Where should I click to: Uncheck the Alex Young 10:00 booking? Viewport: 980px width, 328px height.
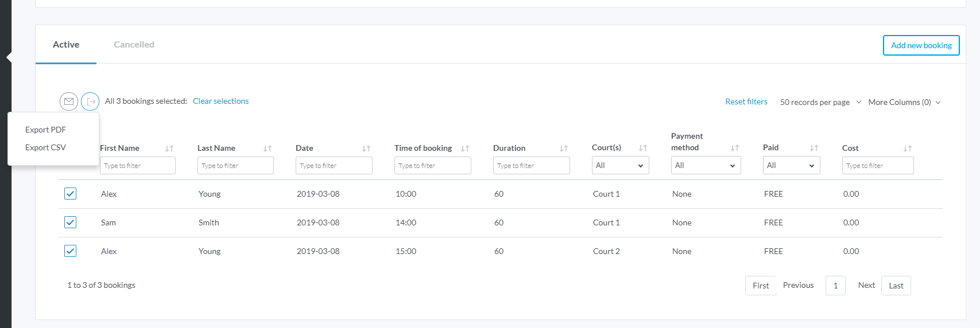[x=70, y=194]
